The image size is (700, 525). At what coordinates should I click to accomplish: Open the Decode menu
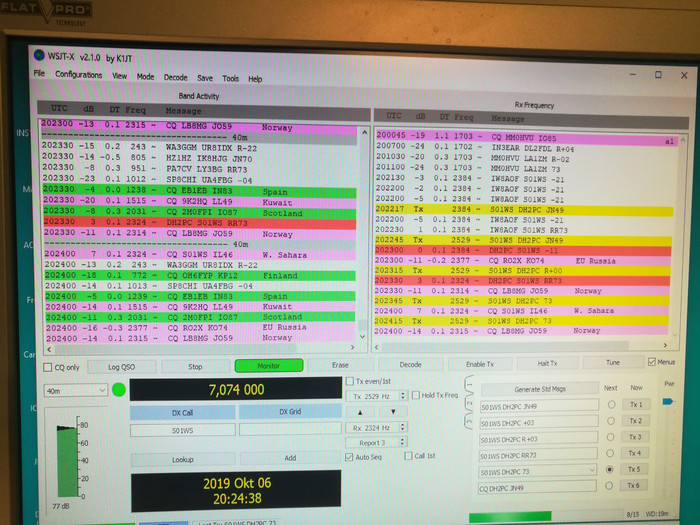click(175, 77)
